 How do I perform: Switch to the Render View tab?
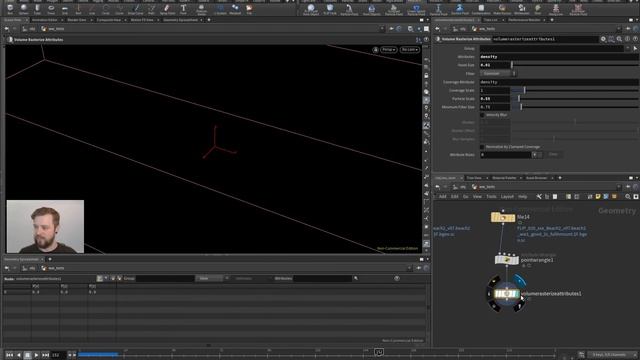(x=76, y=20)
